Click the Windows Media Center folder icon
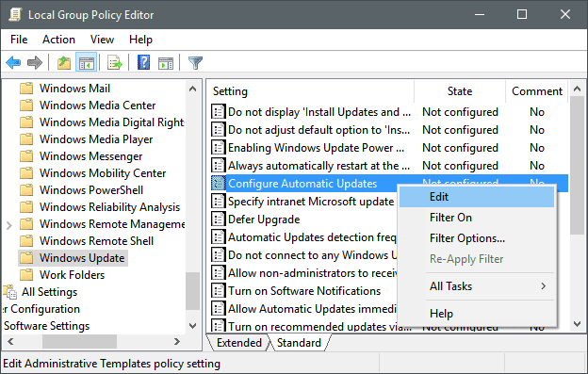 pos(26,106)
